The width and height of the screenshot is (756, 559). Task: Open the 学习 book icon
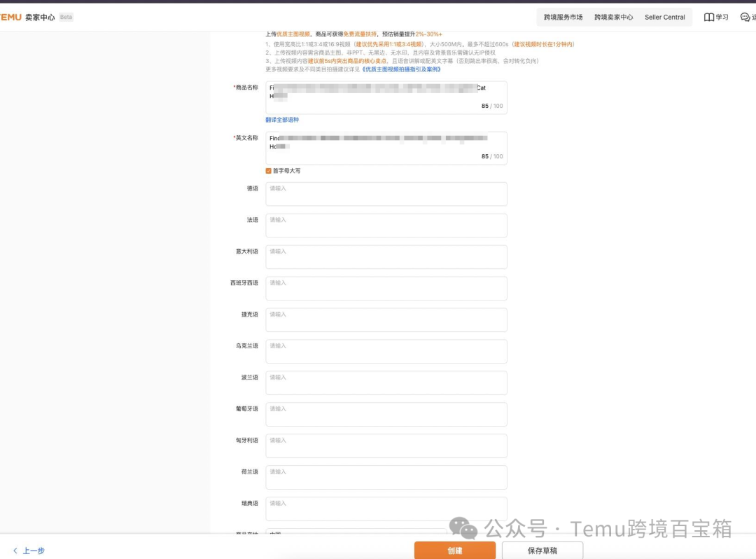708,18
